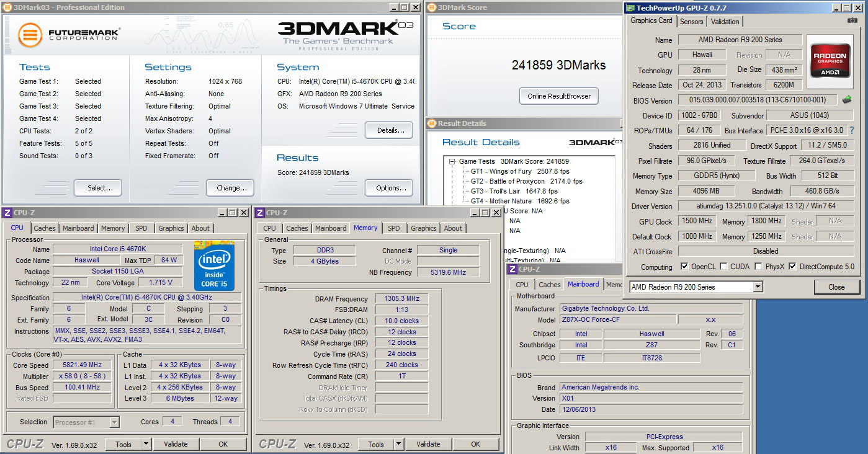Click the Result Details window title icon
Image resolution: width=868 pixels, height=454 pixels.
click(x=432, y=123)
